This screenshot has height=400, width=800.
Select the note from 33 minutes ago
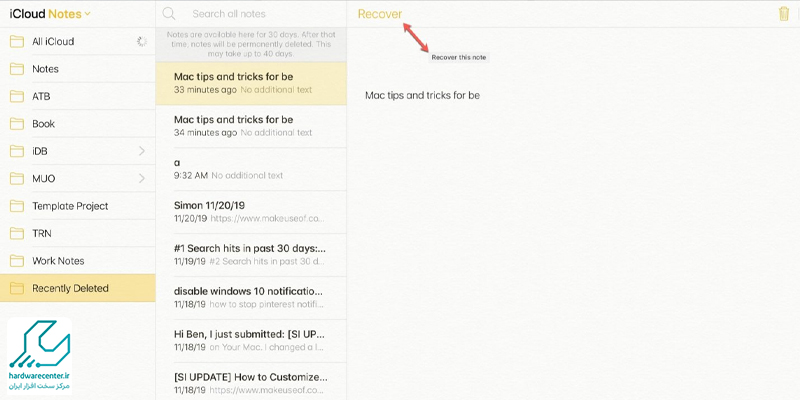[x=251, y=84]
